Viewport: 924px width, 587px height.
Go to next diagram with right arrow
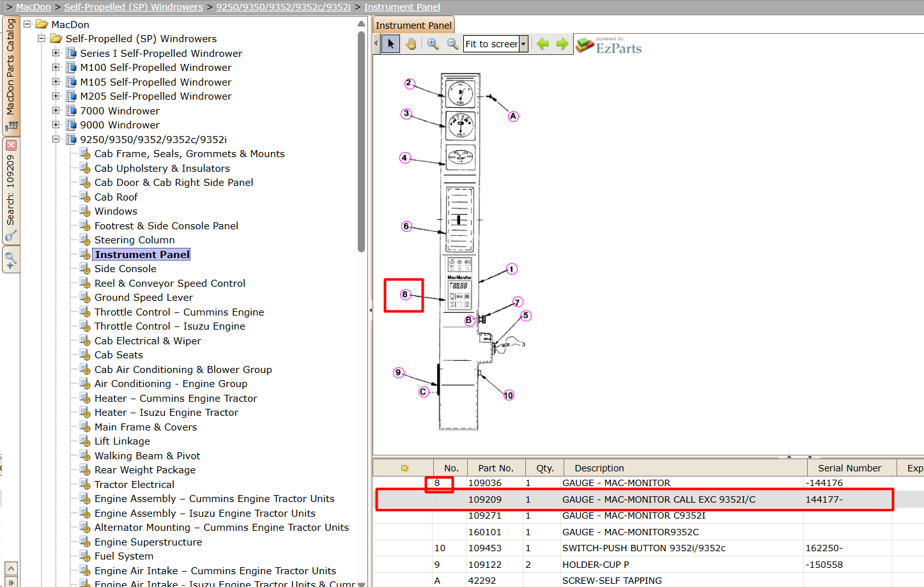[562, 44]
